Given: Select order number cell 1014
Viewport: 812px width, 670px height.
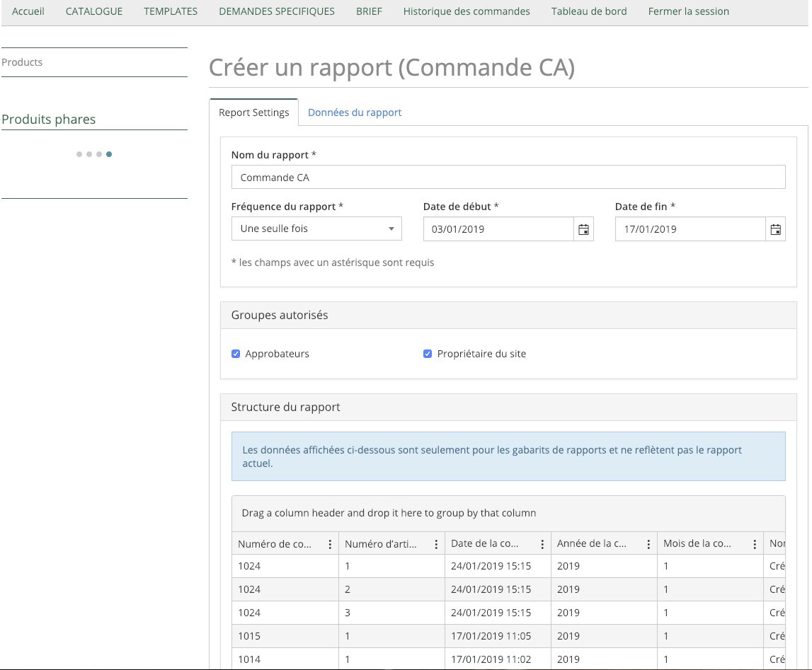Looking at the screenshot, I should tap(285, 659).
